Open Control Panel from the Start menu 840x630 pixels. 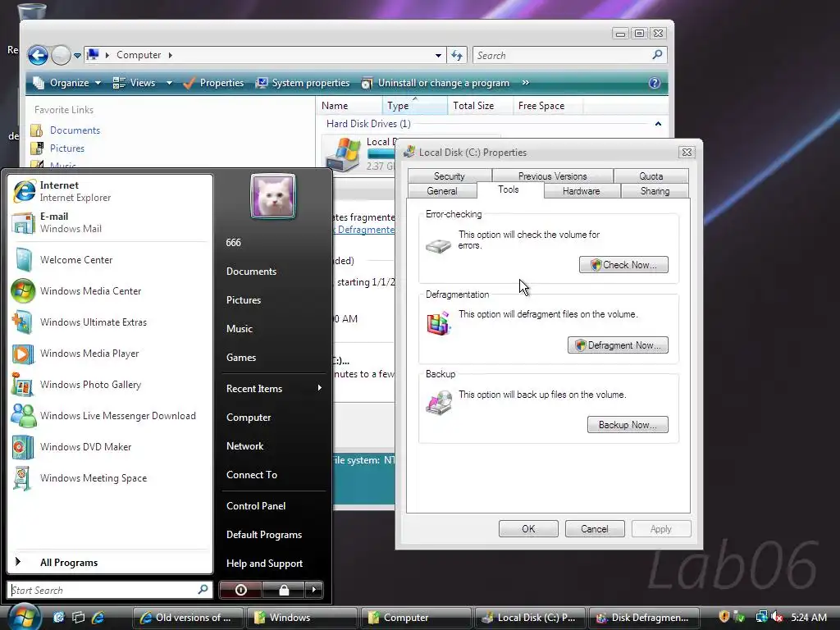[x=273, y=505]
